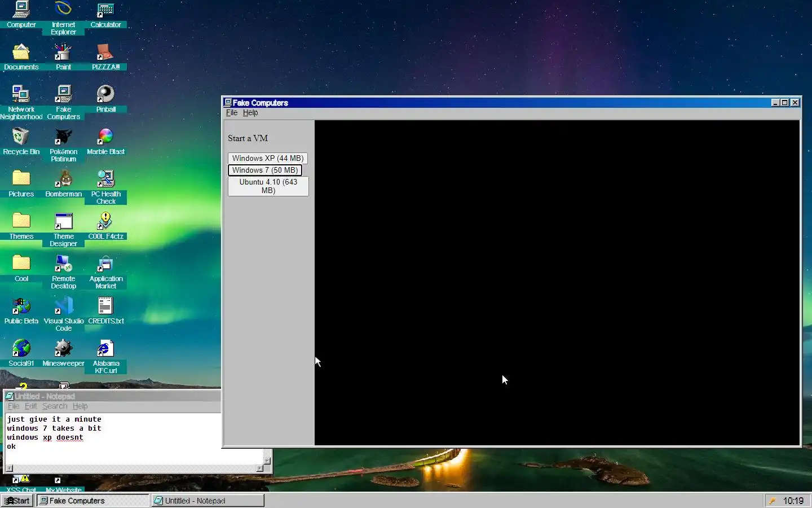Open Notepad's File menu
Viewport: 812px width, 508px height.
pos(14,406)
